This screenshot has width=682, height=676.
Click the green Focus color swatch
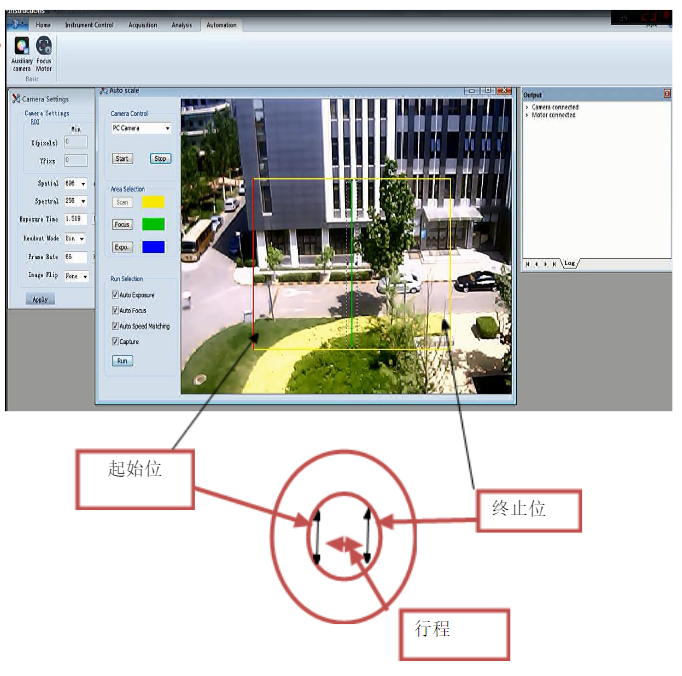(x=153, y=224)
